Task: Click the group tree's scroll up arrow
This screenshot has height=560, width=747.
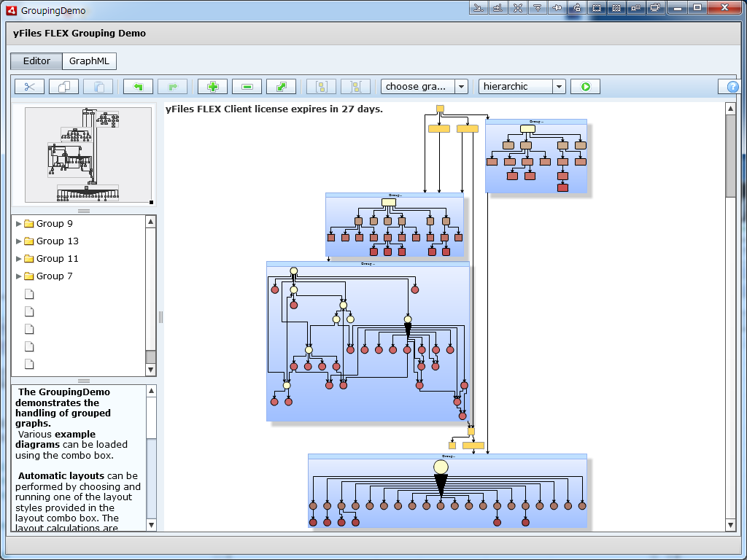Action: point(150,222)
